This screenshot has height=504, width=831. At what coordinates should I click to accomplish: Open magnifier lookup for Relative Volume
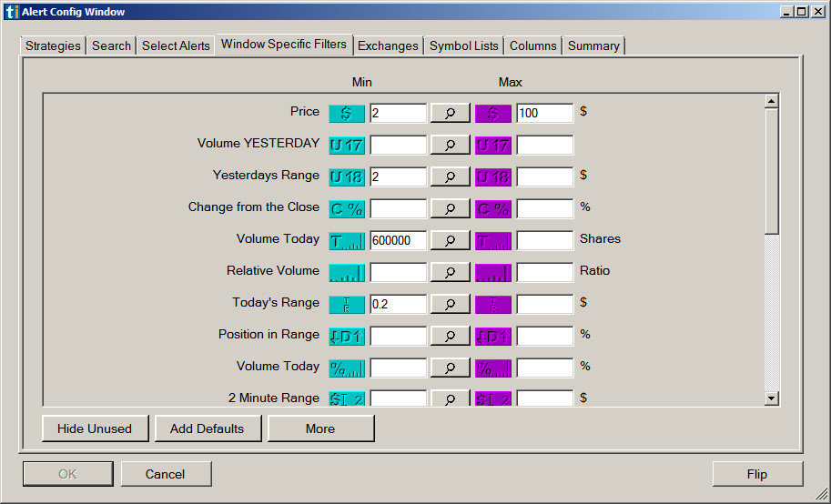pyautogui.click(x=450, y=272)
